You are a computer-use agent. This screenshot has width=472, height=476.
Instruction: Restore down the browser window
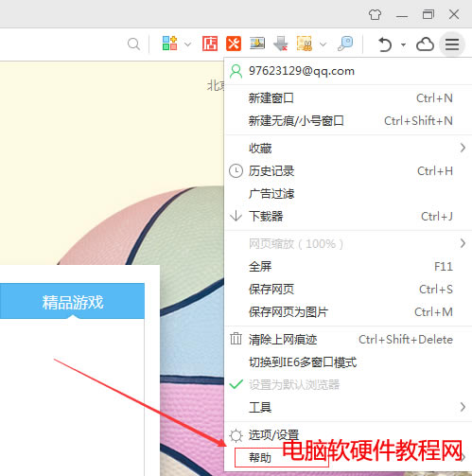[x=428, y=14]
